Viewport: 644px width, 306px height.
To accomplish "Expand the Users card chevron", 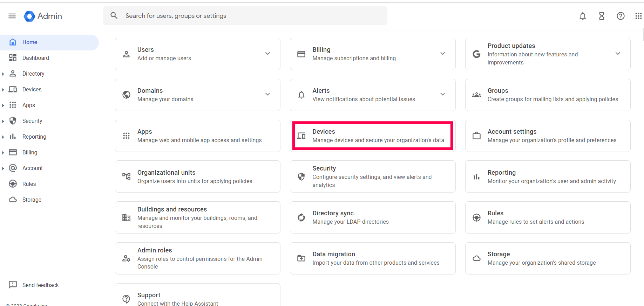I will pos(267,54).
